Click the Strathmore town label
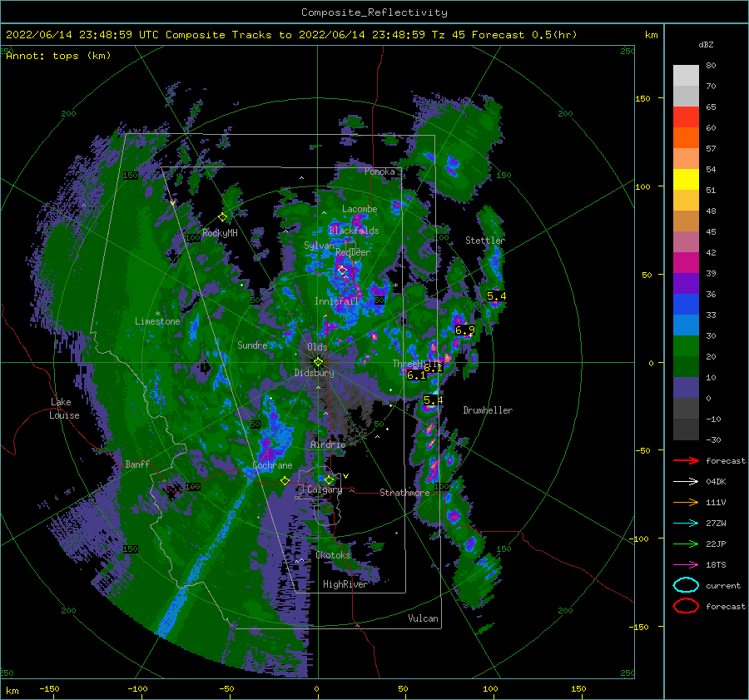Screen dimensions: 749x700 click(404, 493)
